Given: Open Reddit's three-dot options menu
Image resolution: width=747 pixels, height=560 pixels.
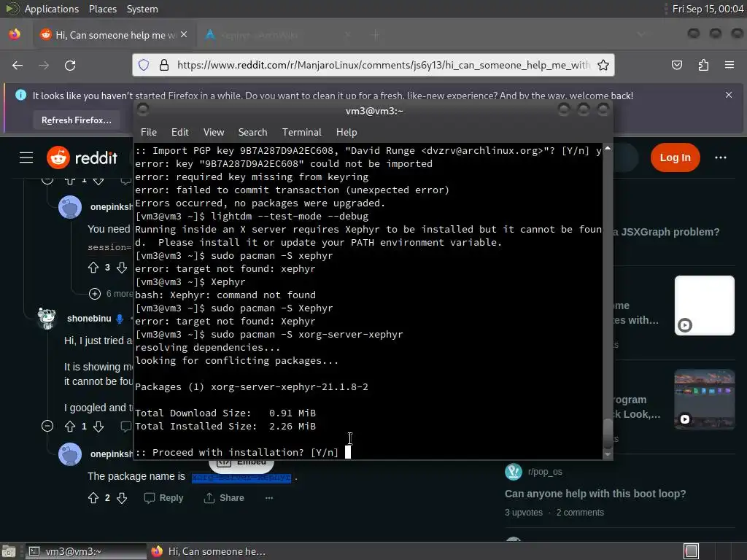Looking at the screenshot, I should click(720, 157).
